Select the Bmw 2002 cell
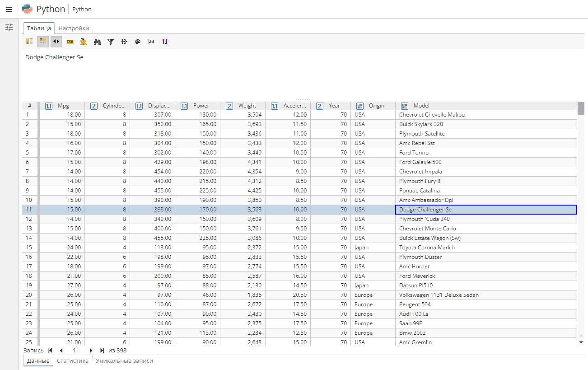588x370 pixels. (x=486, y=333)
